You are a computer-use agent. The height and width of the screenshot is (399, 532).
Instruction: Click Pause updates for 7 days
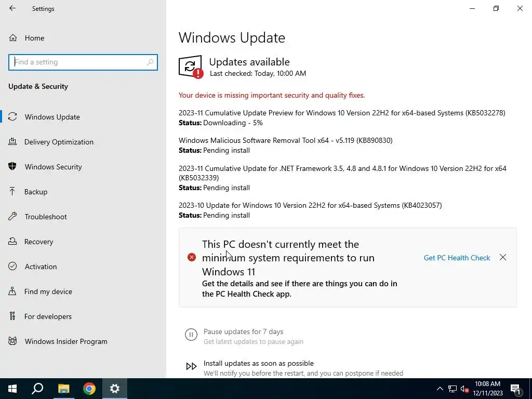[x=243, y=331]
